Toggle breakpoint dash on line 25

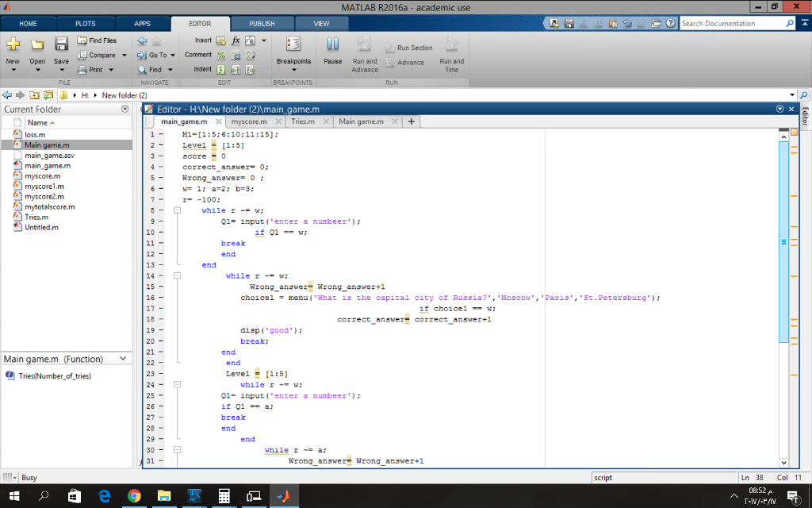tap(161, 395)
